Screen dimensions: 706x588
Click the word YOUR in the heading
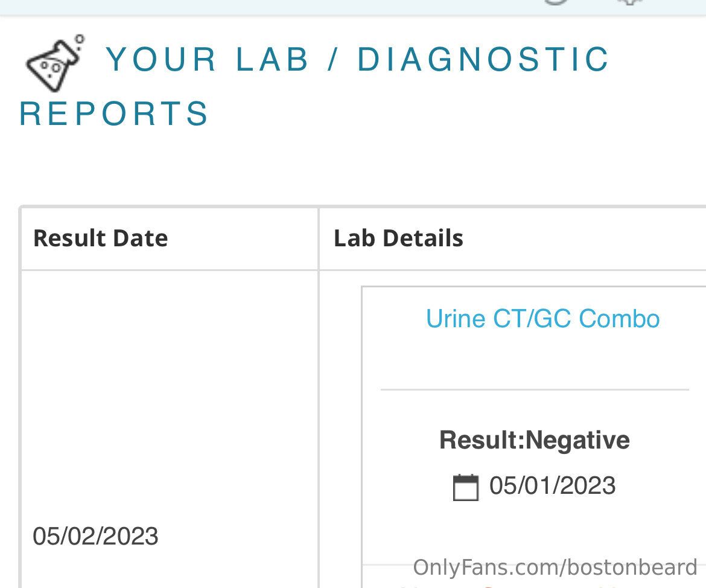coord(161,60)
